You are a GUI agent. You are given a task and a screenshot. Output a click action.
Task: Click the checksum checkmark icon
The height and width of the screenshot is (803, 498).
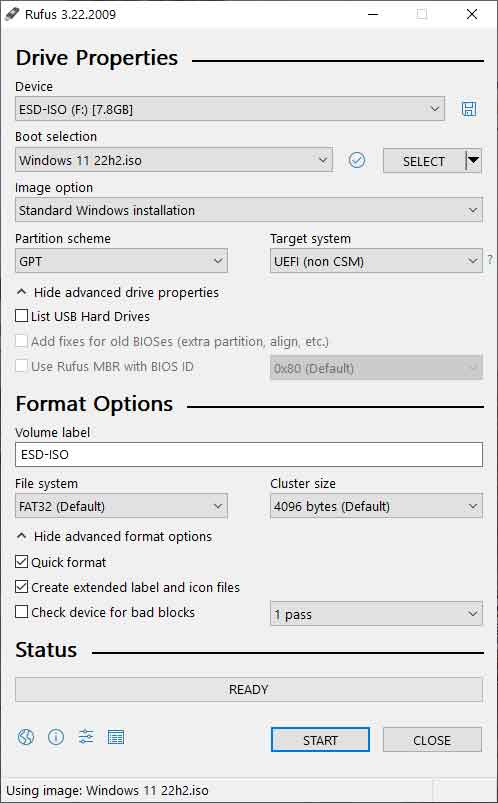pos(357,160)
